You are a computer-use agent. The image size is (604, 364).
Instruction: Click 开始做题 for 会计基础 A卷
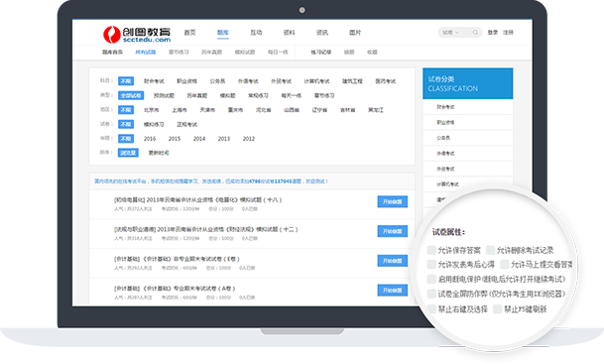pos(392,290)
